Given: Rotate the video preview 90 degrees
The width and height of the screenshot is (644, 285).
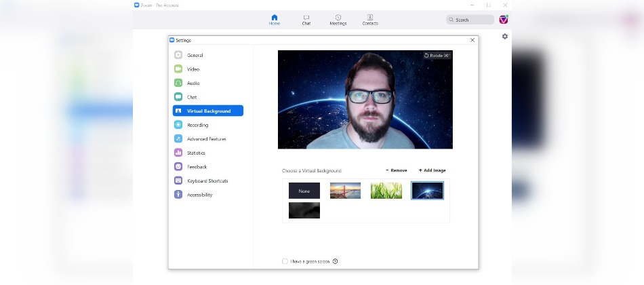Looking at the screenshot, I should 437,56.
